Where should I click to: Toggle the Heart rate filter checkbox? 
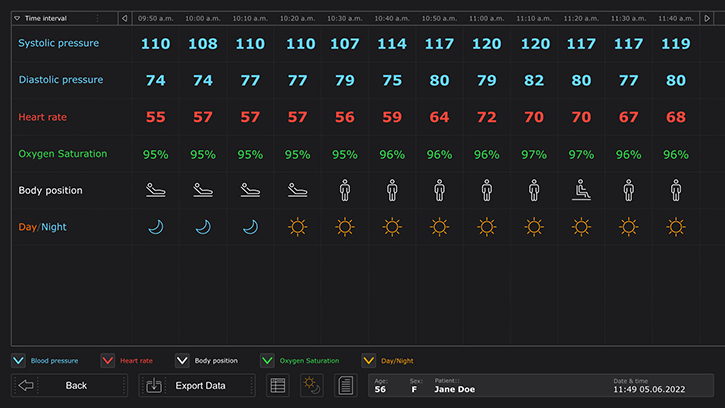pos(108,361)
